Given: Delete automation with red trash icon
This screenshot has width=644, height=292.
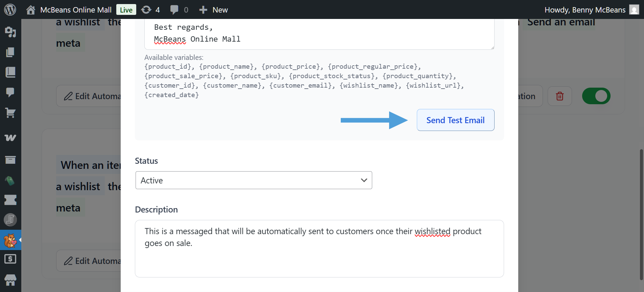Looking at the screenshot, I should (x=559, y=96).
